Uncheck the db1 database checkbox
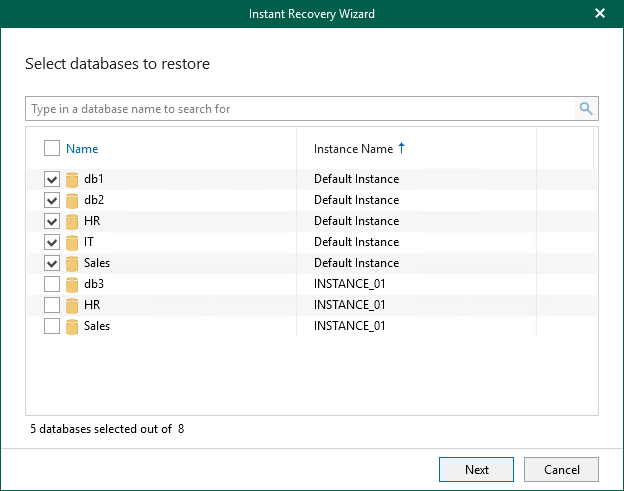Screen dimensions: 624x491 [x=52, y=180]
